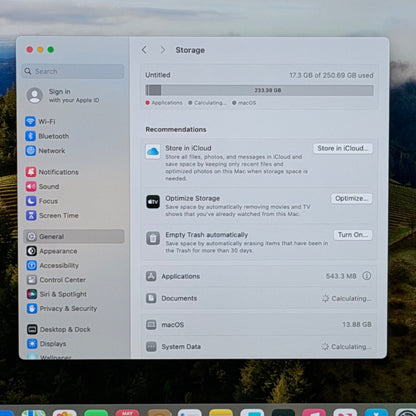Select Appearance in the sidebar

[x=52, y=251]
